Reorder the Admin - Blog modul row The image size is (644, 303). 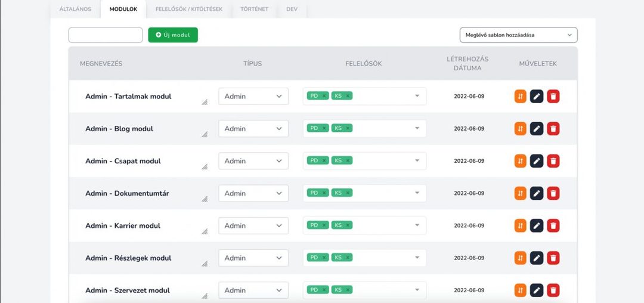pyautogui.click(x=520, y=128)
